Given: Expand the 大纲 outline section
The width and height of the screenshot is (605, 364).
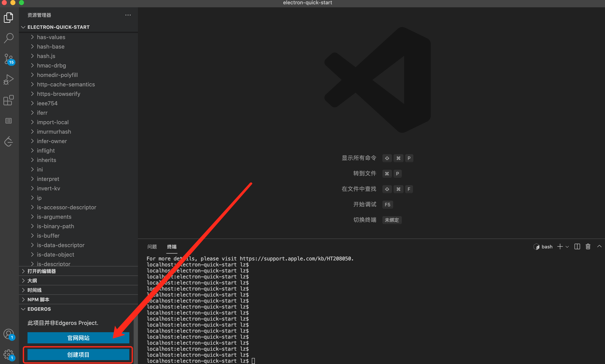Looking at the screenshot, I should tap(78, 281).
